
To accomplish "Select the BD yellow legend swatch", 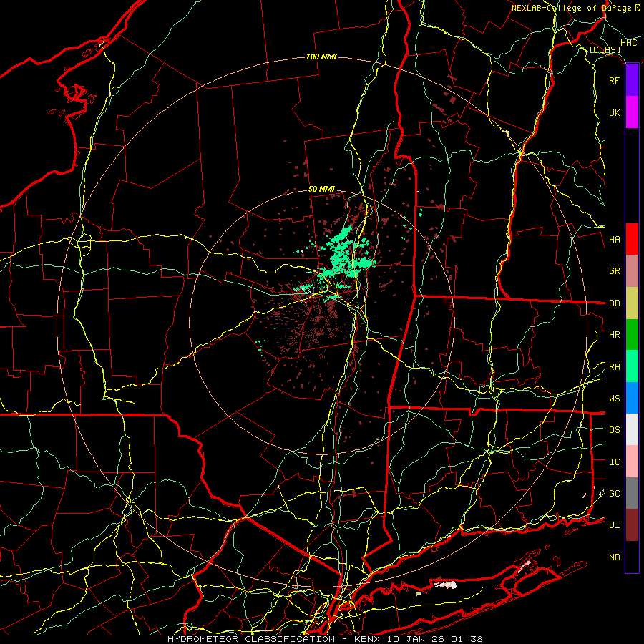I will 632,303.
